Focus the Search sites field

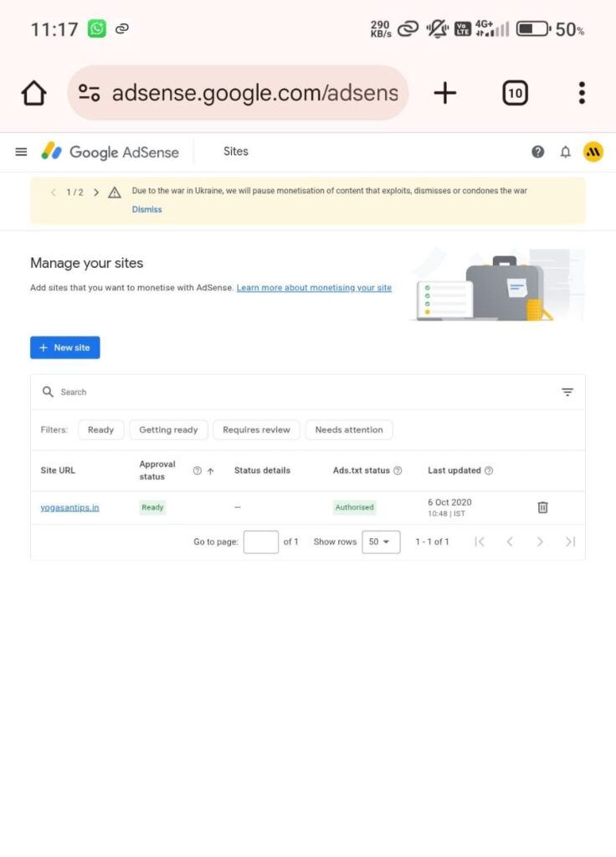308,392
